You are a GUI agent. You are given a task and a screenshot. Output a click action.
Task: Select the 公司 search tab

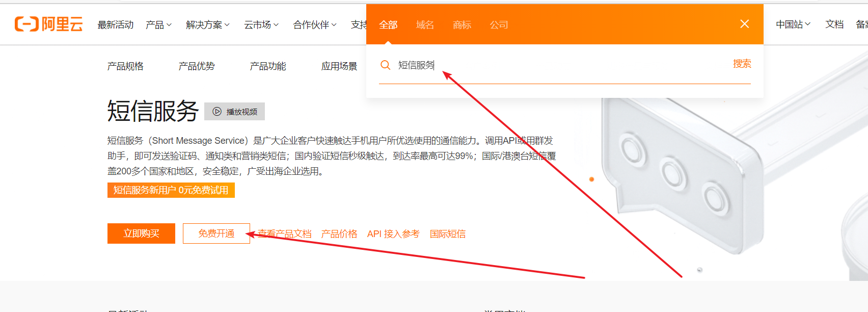coord(499,24)
